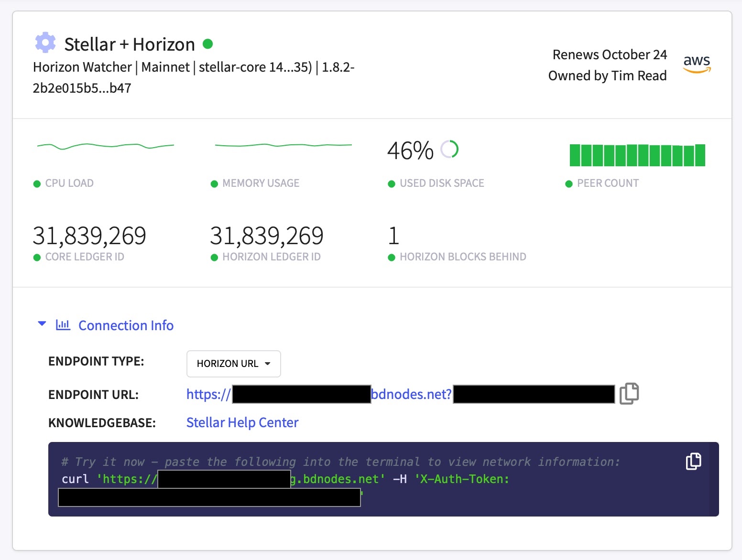Click the core ledger ID number 31,839,269
Screen dimensions: 742x560
[x=89, y=236]
